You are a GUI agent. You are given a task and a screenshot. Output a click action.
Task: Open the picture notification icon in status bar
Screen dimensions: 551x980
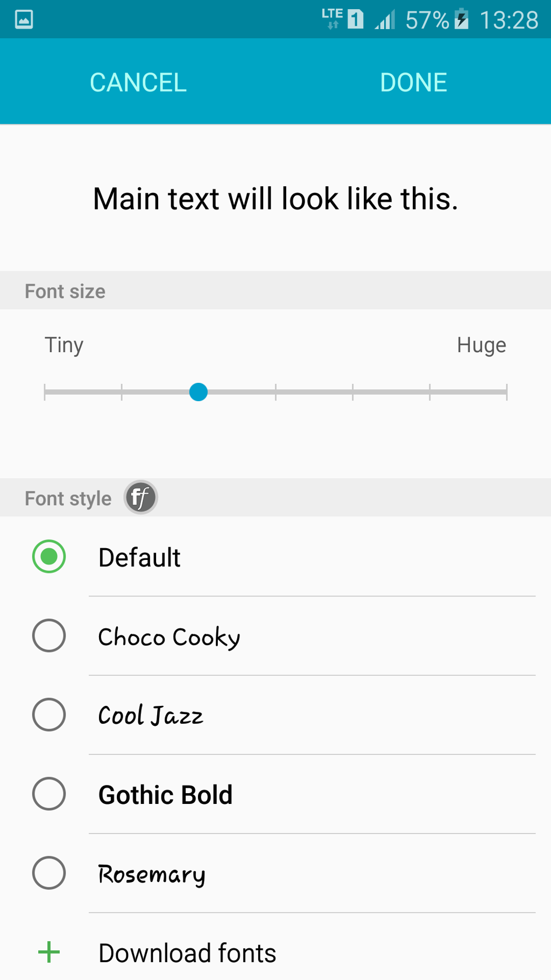pos(24,19)
